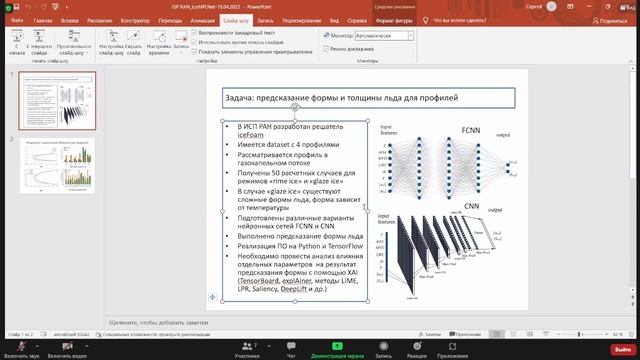Toggle use timings checkbox (Использовать время показа слайдов)

194,42
